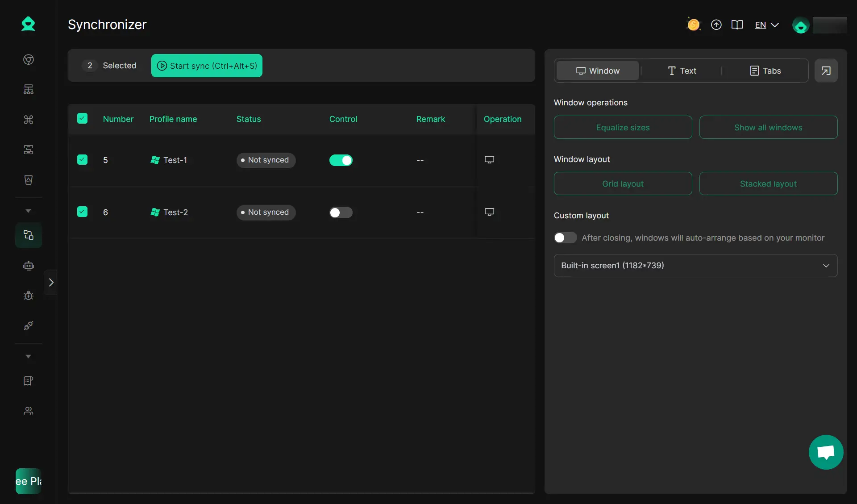Expand the collapsed sidebar with chevron
Image resolution: width=857 pixels, height=504 pixels.
tap(51, 282)
